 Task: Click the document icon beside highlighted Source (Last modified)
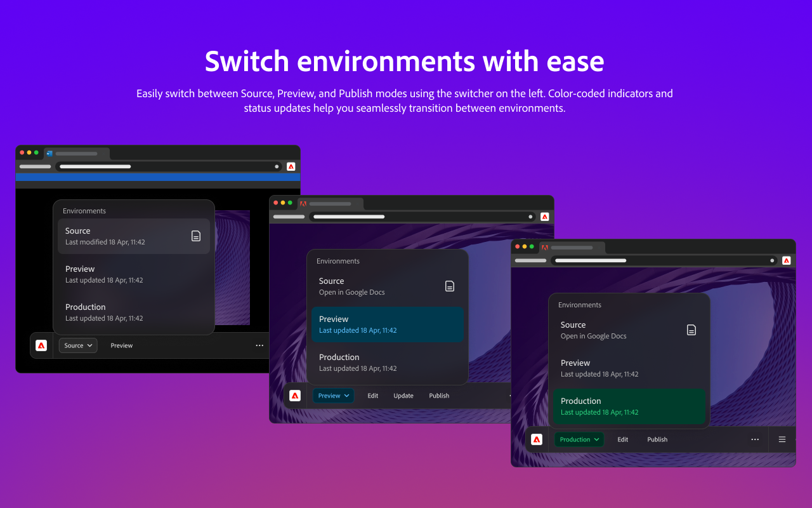[196, 236]
